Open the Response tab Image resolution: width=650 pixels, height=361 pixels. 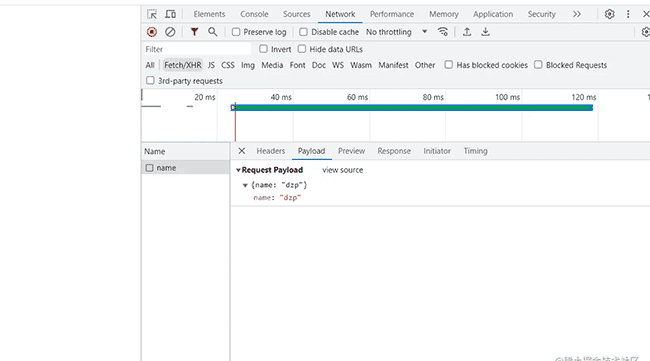tap(394, 151)
